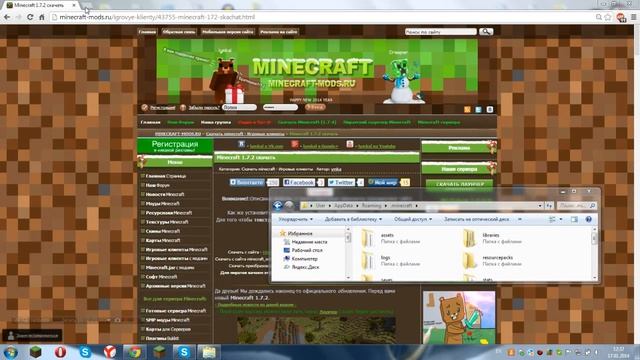This screenshot has height=360, width=640.
Task: Bookmark this page with the star icon
Action: pos(608,17)
